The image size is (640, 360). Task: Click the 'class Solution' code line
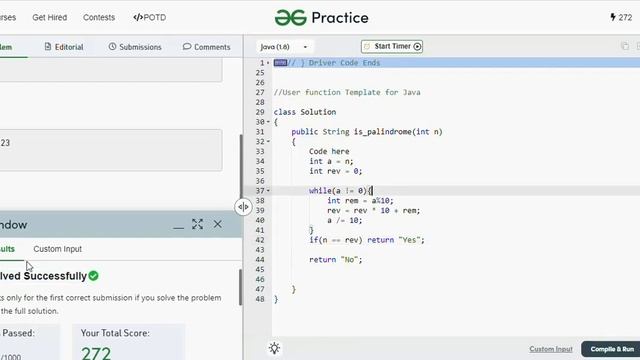click(305, 112)
